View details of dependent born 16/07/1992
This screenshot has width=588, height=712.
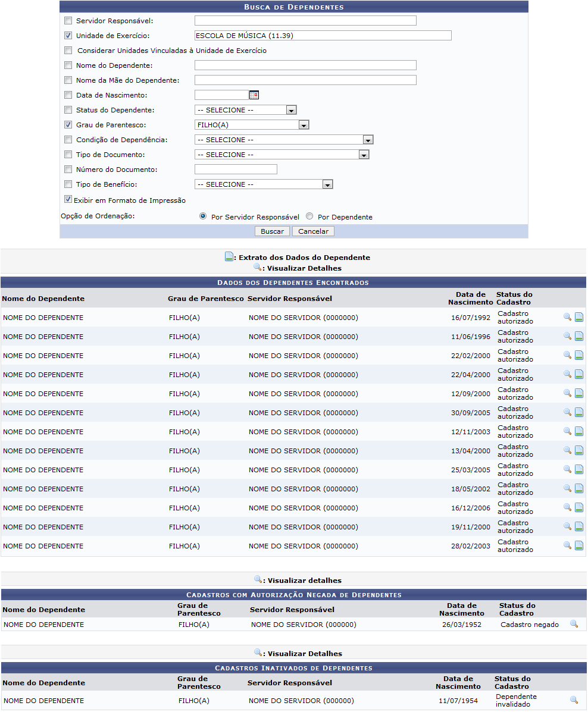(567, 318)
